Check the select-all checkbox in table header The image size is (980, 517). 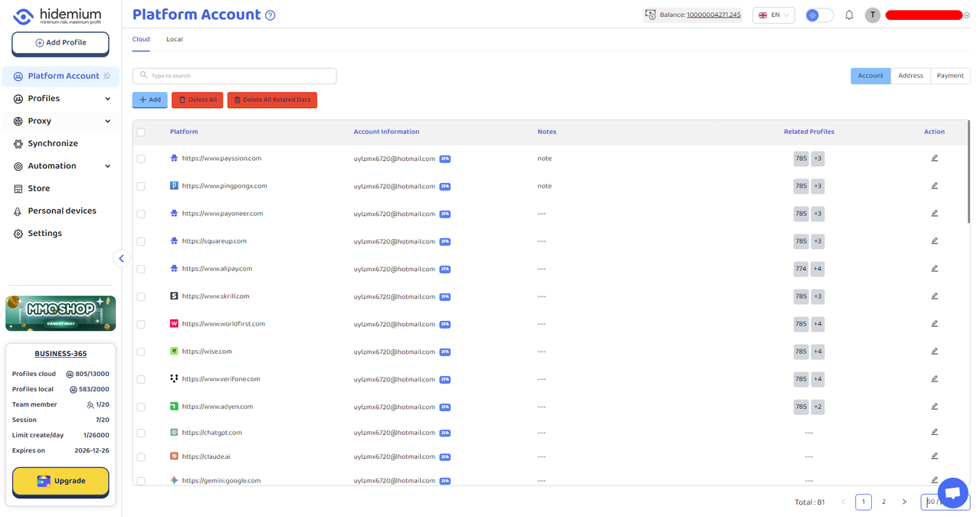141,133
